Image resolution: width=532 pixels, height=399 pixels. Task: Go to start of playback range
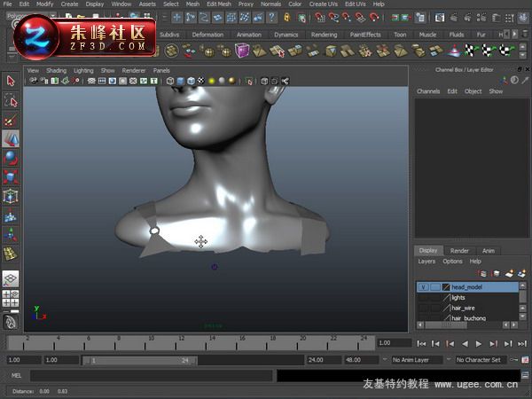421,344
